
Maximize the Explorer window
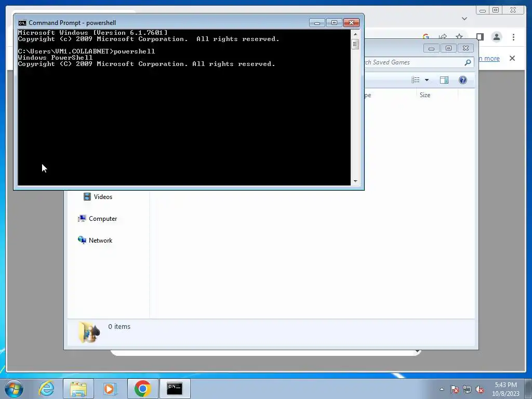pos(448,48)
